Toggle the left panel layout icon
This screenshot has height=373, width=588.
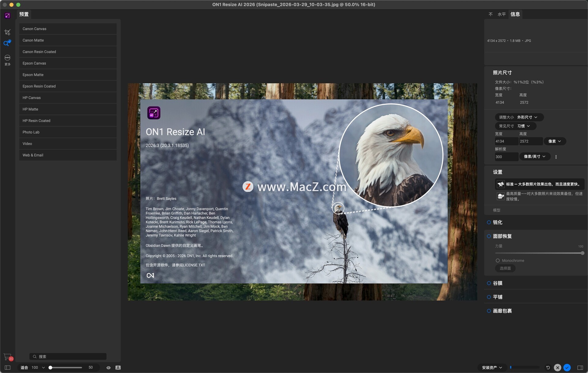[7, 367]
